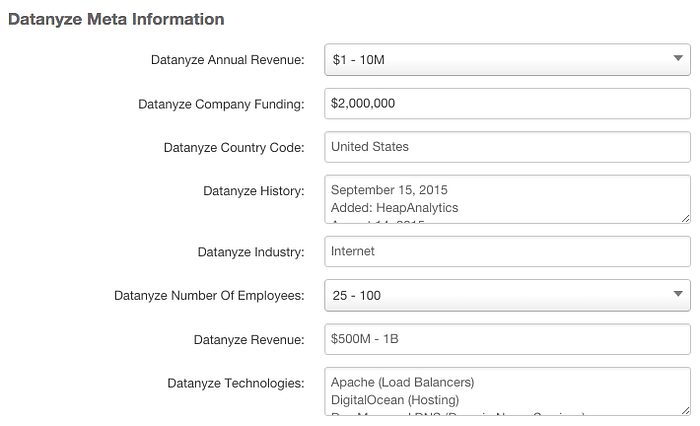Click the 'Datanyze Number Of Employees:' label
Viewport: 700px width, 426px height.
[x=209, y=296]
